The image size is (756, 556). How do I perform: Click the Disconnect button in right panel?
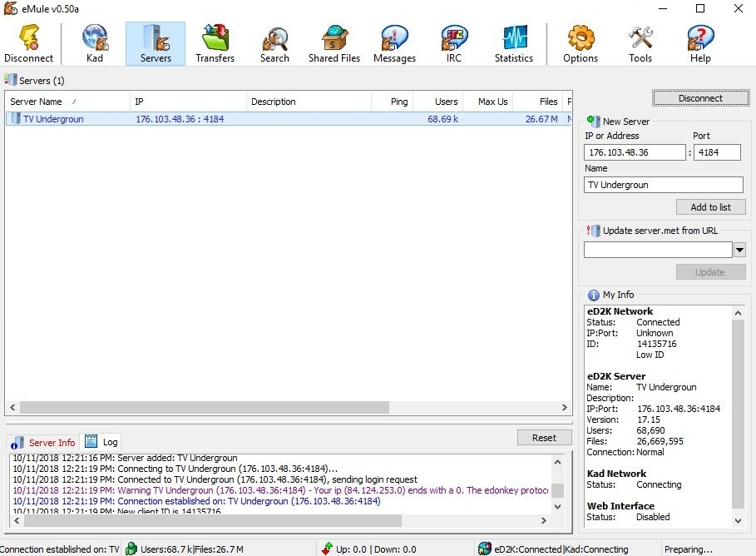[x=701, y=98]
